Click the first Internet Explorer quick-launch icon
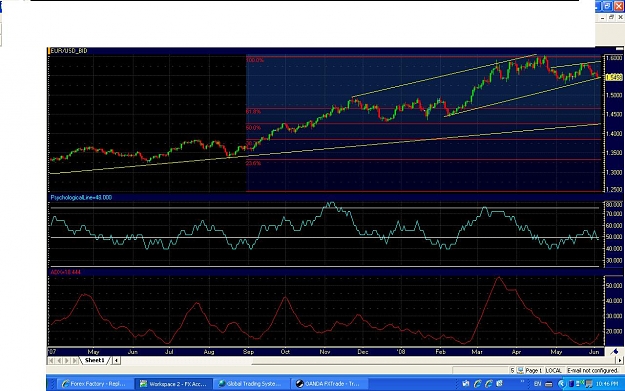 [478, 383]
